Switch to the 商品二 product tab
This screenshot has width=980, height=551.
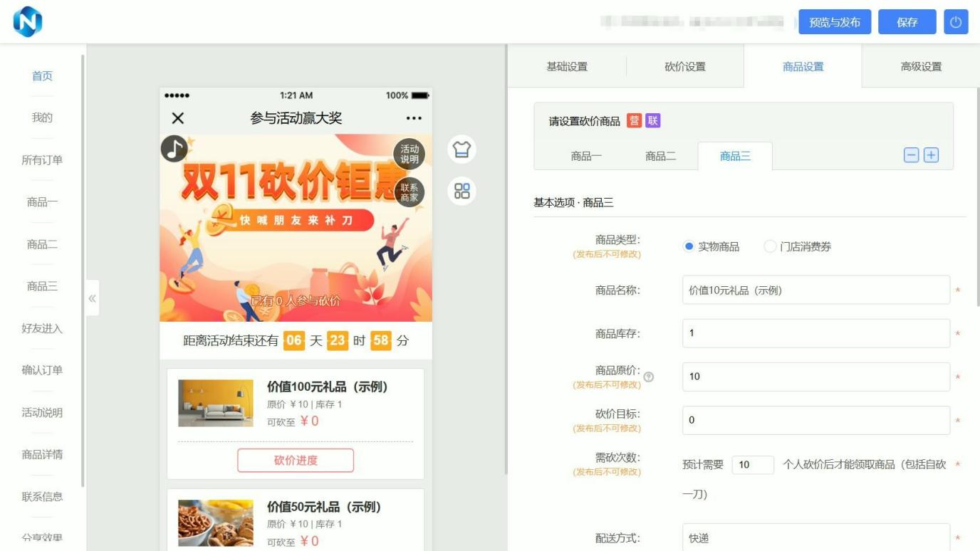tap(660, 156)
